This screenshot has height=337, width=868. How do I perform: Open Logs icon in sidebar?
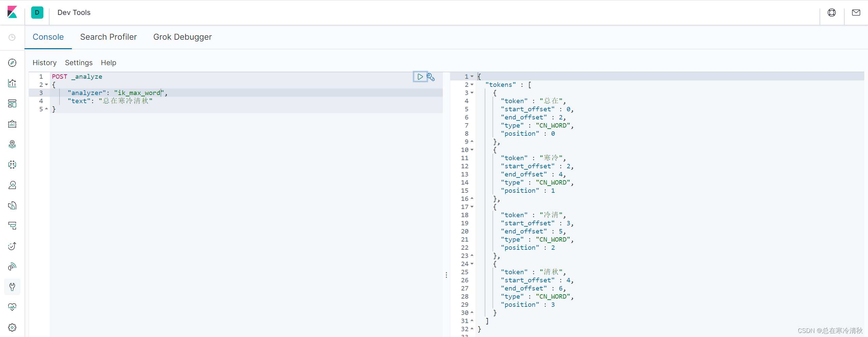click(x=12, y=205)
